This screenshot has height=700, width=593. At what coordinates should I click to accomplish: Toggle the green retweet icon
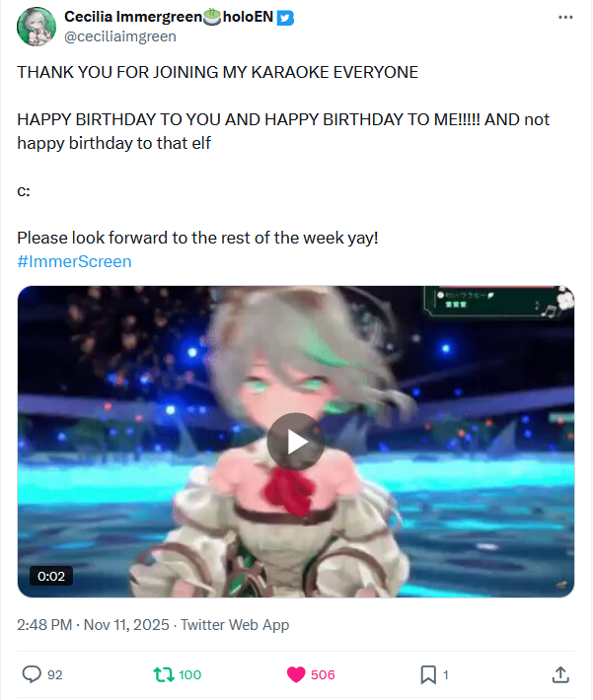[164, 674]
